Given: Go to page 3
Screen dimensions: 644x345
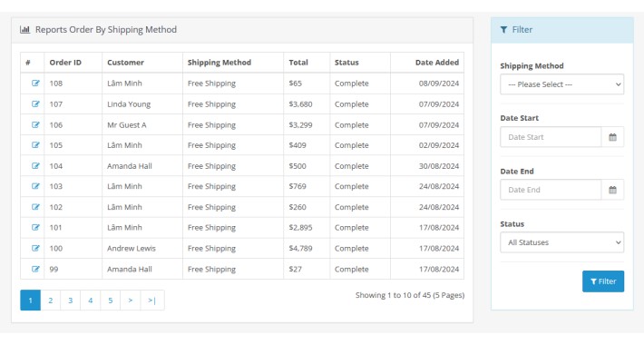Looking at the screenshot, I should (x=70, y=301).
